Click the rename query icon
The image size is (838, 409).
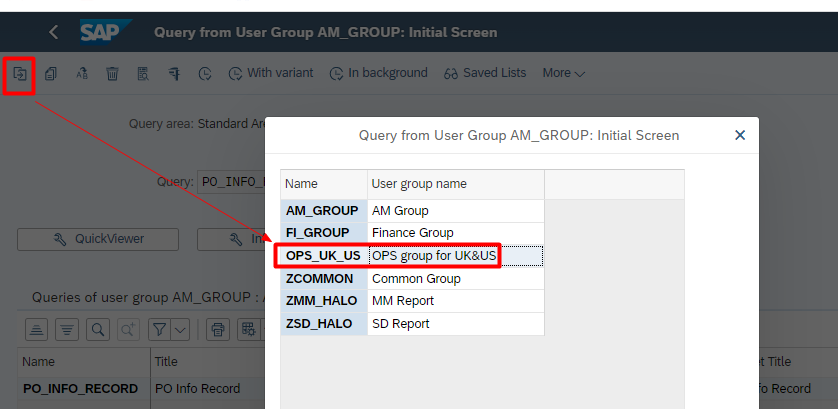82,73
